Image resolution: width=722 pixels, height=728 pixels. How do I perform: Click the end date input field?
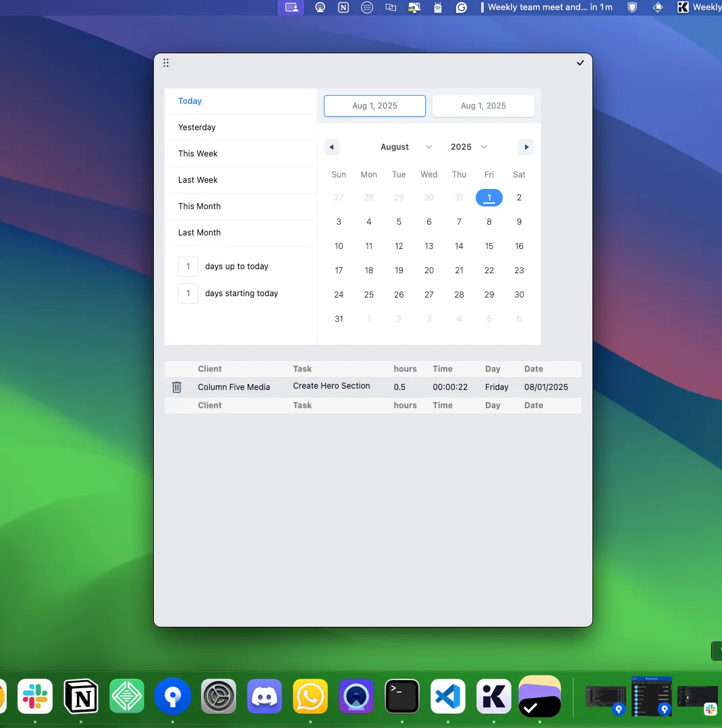(x=483, y=106)
